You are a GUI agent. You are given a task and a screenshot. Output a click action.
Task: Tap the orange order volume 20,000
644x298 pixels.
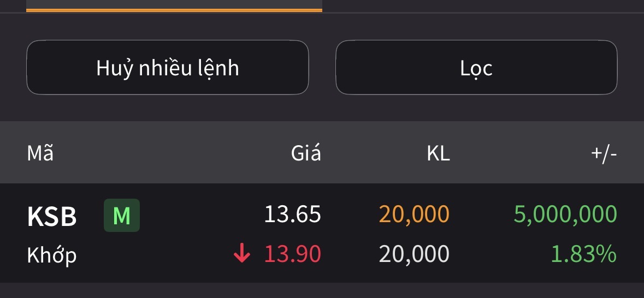[x=414, y=214]
